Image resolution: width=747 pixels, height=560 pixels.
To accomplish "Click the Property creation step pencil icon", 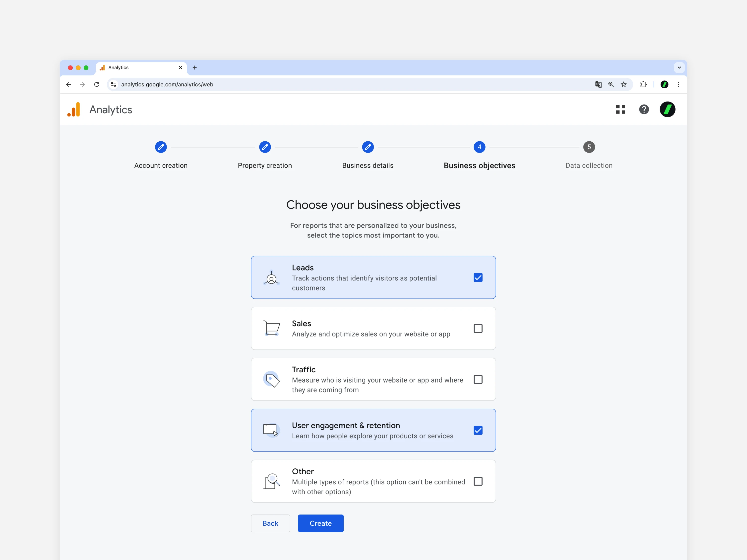I will 265,147.
